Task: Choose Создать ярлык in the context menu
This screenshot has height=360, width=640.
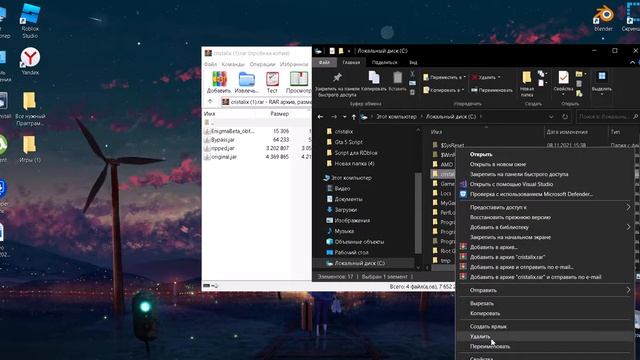Action: [544, 327]
